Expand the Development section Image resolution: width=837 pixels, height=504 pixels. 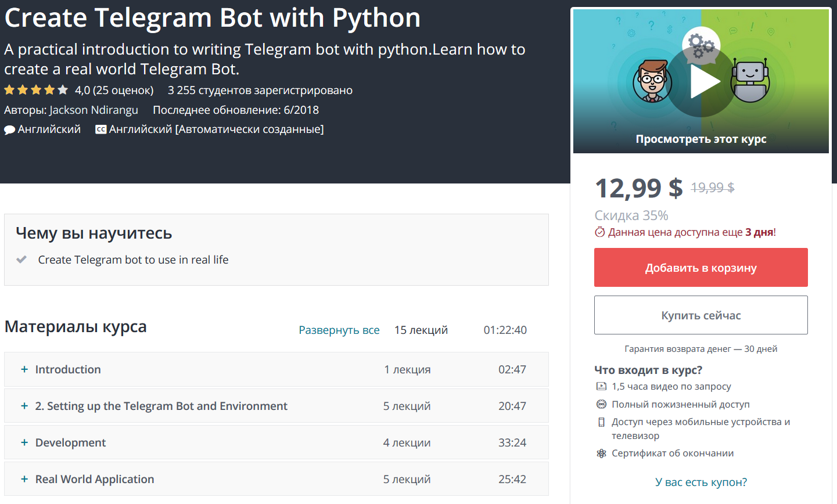point(276,442)
